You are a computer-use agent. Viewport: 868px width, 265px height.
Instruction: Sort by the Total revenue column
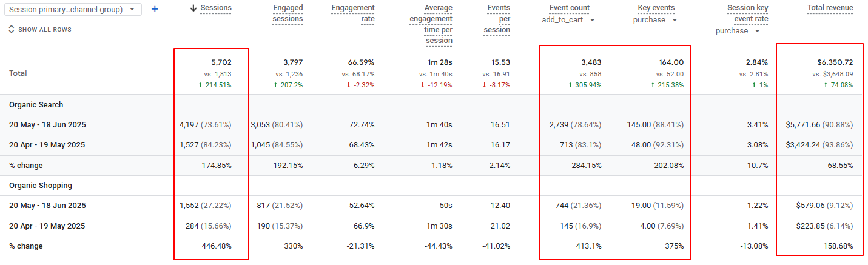[830, 8]
